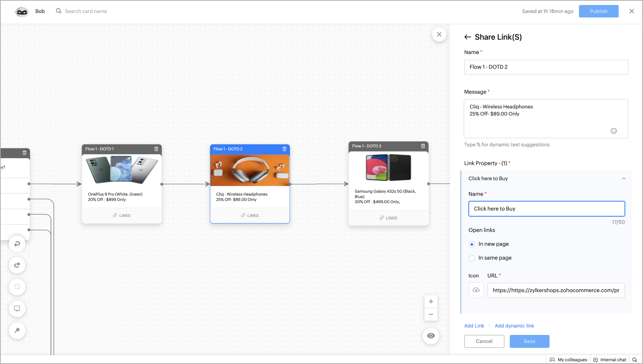
Task: Click the Flow 1 - DOTD 2 card header
Action: tap(250, 149)
